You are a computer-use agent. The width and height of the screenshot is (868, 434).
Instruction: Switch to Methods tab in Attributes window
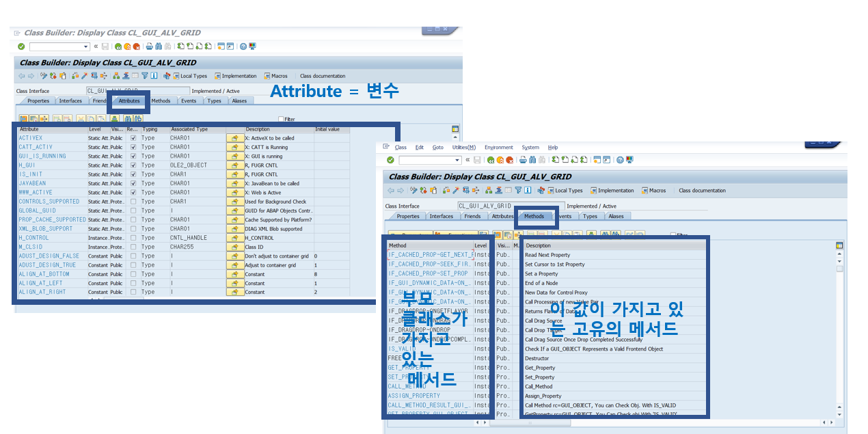(161, 100)
